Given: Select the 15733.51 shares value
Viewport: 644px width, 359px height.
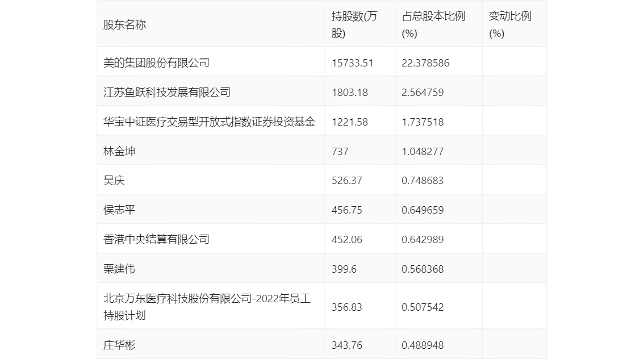Looking at the screenshot, I should pos(353,63).
